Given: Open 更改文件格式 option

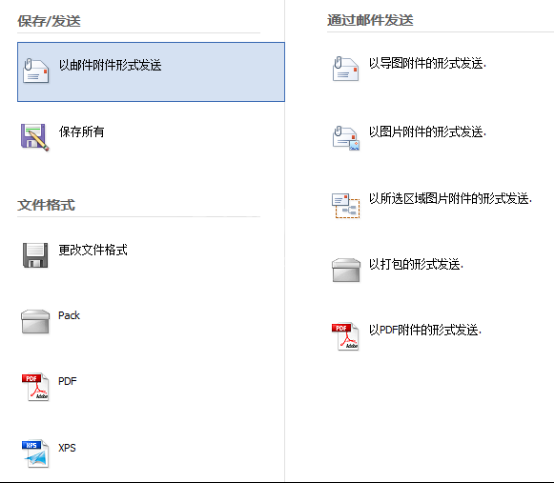Looking at the screenshot, I should [93, 250].
